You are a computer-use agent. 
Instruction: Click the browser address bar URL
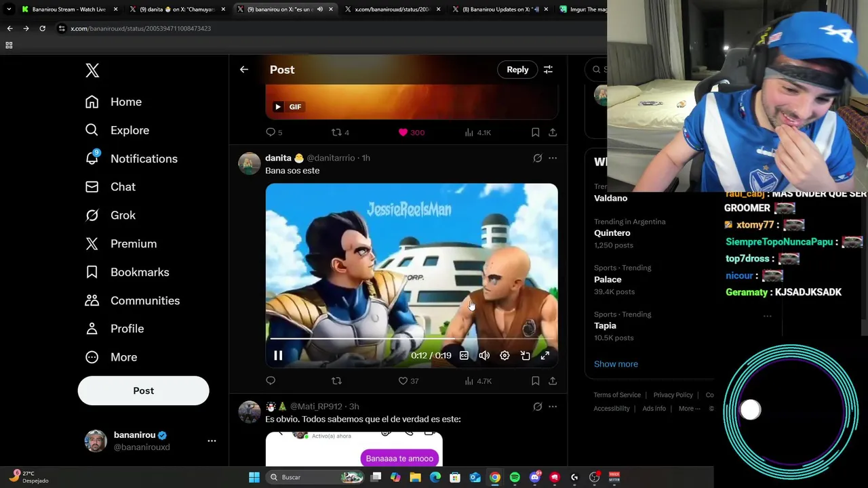pyautogui.click(x=140, y=28)
